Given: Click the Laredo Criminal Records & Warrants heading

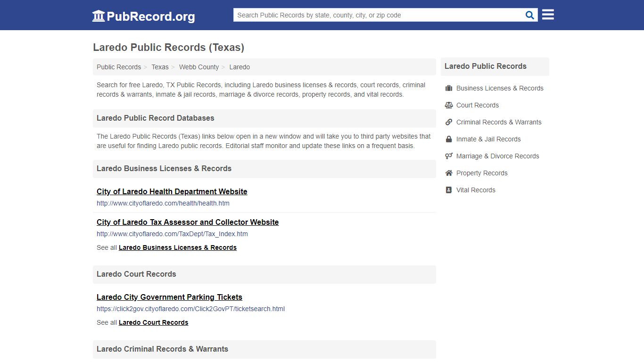Looking at the screenshot, I should click(162, 349).
